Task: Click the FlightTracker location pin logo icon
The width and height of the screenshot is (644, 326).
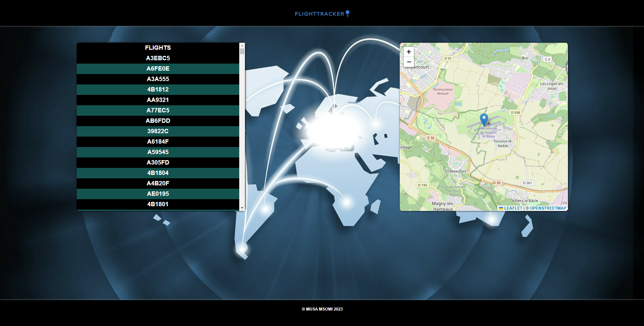Action: (347, 13)
